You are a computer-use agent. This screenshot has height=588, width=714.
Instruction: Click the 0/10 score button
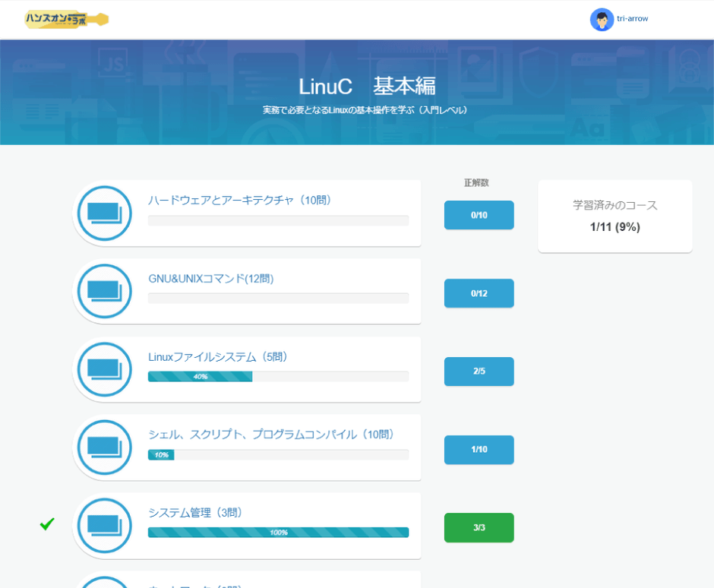tap(479, 215)
